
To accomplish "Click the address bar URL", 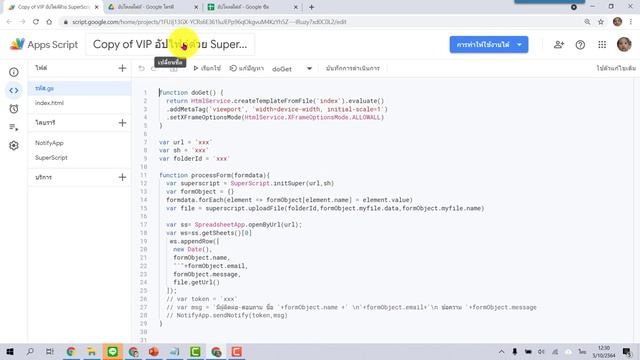I will pyautogui.click(x=209, y=22).
